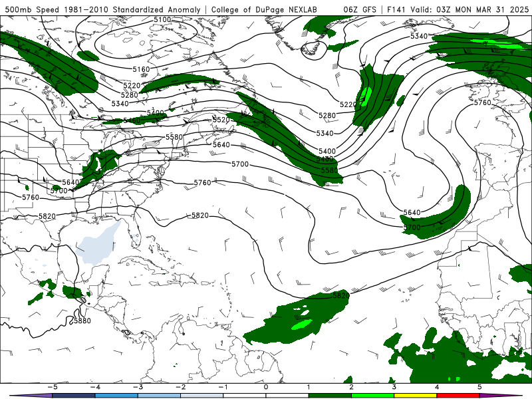Image resolution: width=532 pixels, height=399 pixels.
Task: Click the '4' legend tick label
Action: (437, 387)
